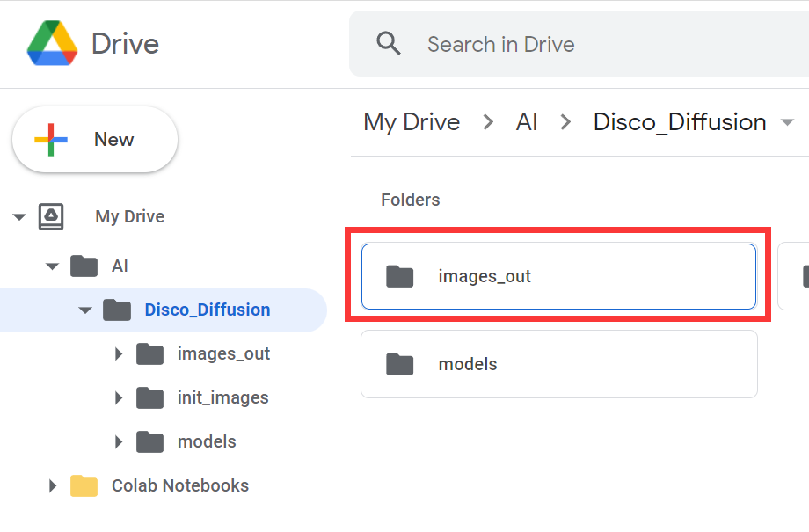Select models in the sidebar tree
Image resolution: width=809 pixels, height=532 pixels.
point(207,441)
